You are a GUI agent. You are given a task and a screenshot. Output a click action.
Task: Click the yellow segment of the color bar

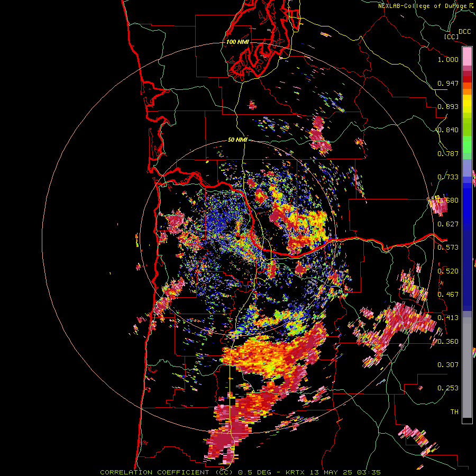click(x=467, y=104)
